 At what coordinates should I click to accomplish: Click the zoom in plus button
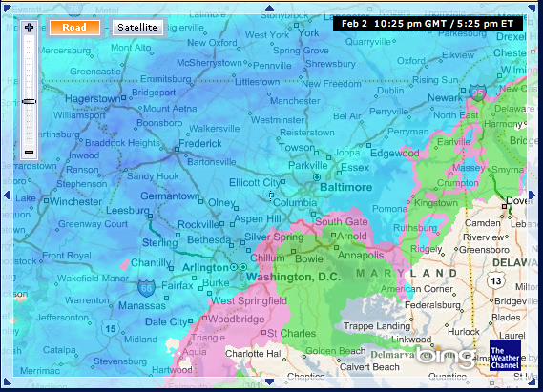click(x=29, y=28)
